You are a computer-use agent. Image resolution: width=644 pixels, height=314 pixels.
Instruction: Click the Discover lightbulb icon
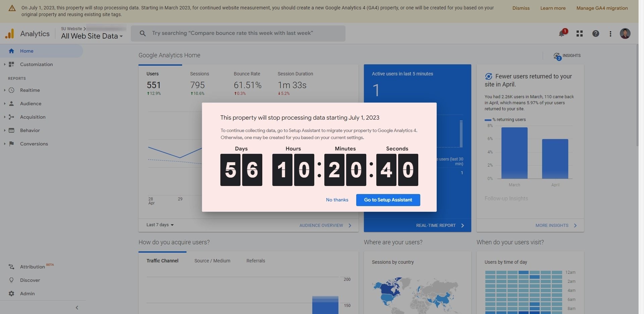[x=11, y=280]
